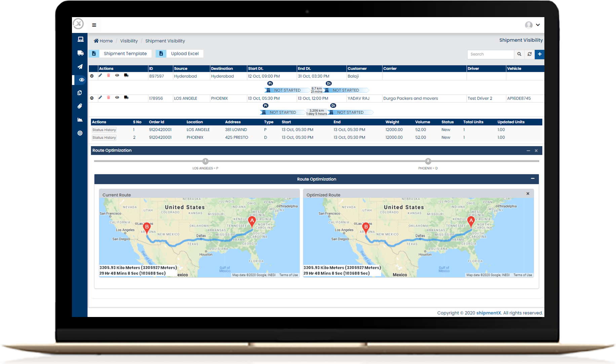Select the eye Visibility sidebar icon
Image resolution: width=616 pixels, height=364 pixels.
point(81,80)
